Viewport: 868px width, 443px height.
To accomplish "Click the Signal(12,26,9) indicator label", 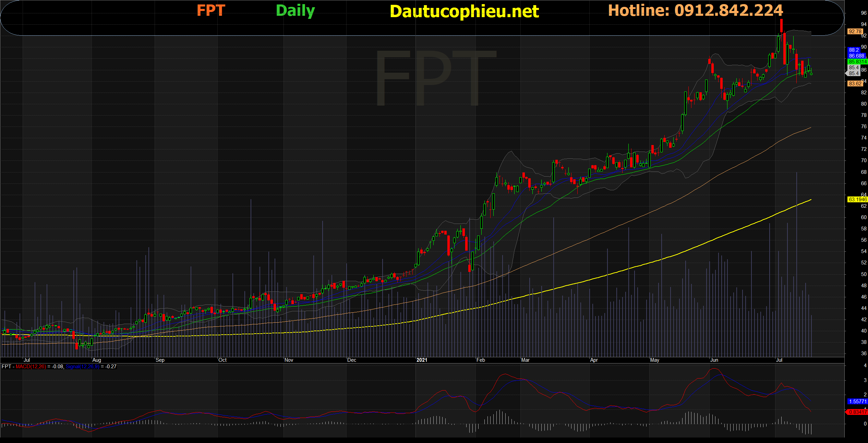I will (x=82, y=367).
